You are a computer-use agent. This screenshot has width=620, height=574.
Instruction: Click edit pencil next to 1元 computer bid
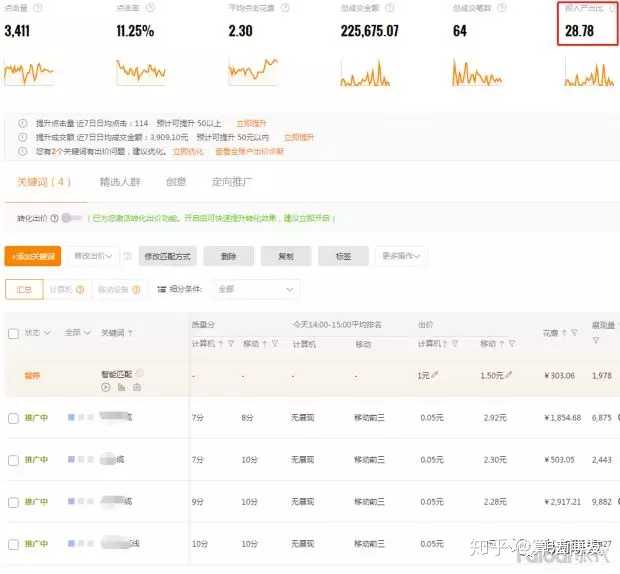pos(436,375)
